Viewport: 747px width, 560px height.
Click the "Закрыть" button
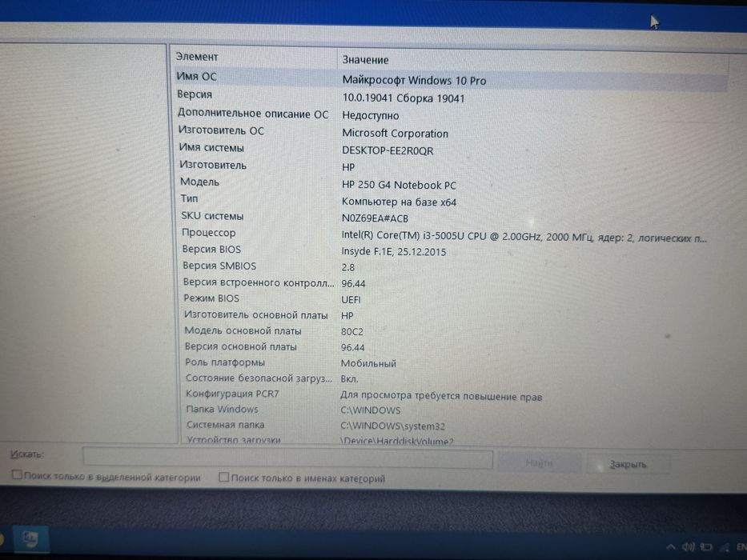(x=628, y=464)
